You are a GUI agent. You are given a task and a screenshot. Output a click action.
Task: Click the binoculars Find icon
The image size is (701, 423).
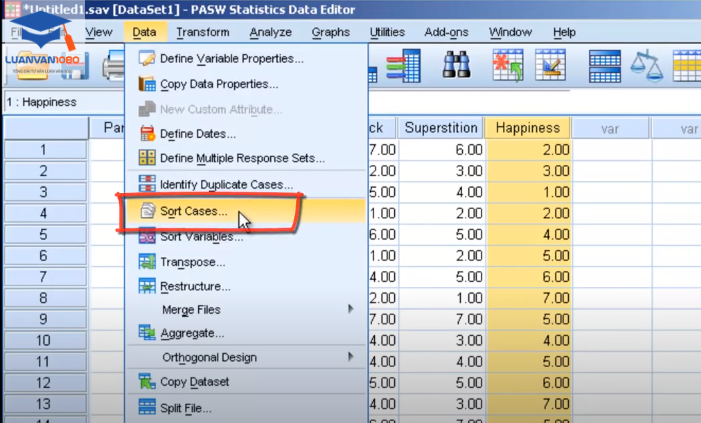pos(456,65)
